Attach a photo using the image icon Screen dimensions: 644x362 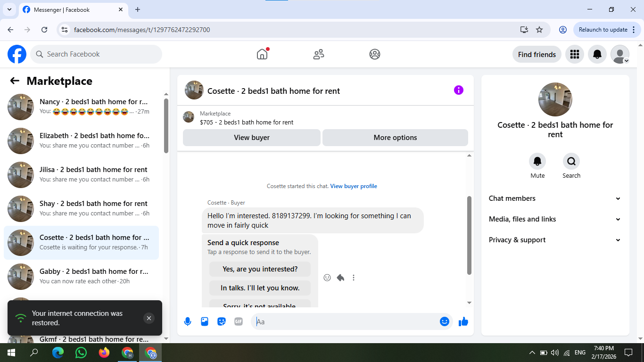[205, 321]
